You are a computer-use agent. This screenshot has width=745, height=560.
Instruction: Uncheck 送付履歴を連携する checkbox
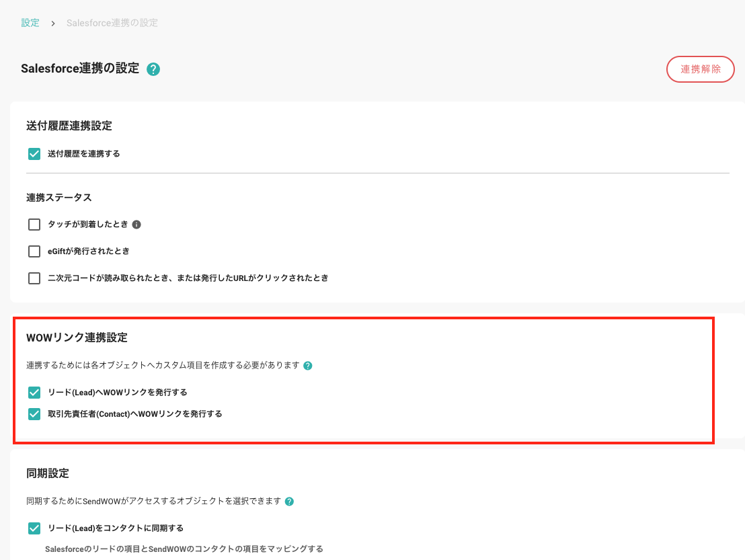click(34, 154)
